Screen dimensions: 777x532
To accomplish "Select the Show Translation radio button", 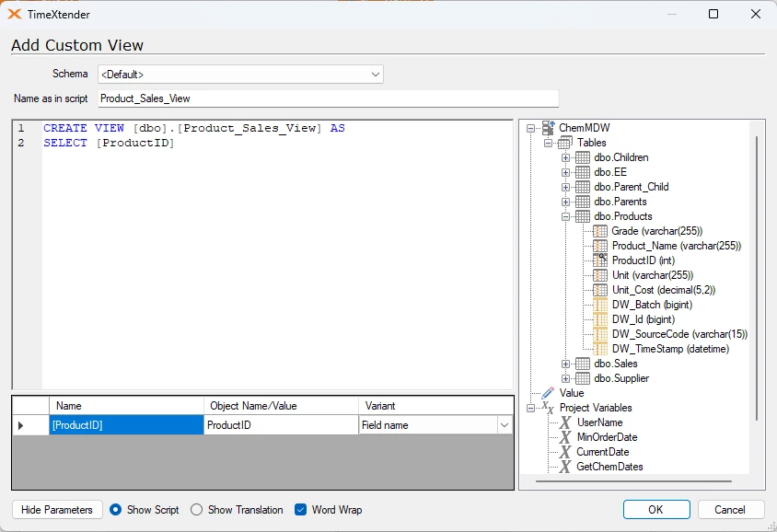I will pos(197,510).
